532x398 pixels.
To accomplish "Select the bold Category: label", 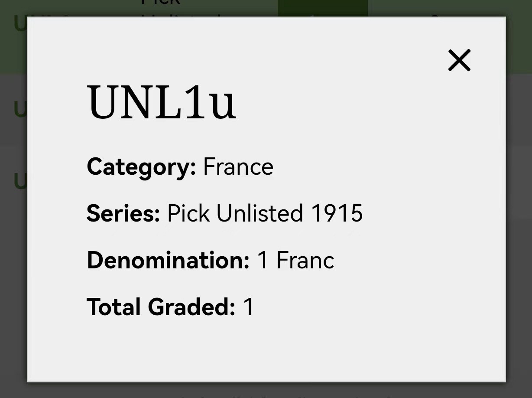I will pos(142,167).
